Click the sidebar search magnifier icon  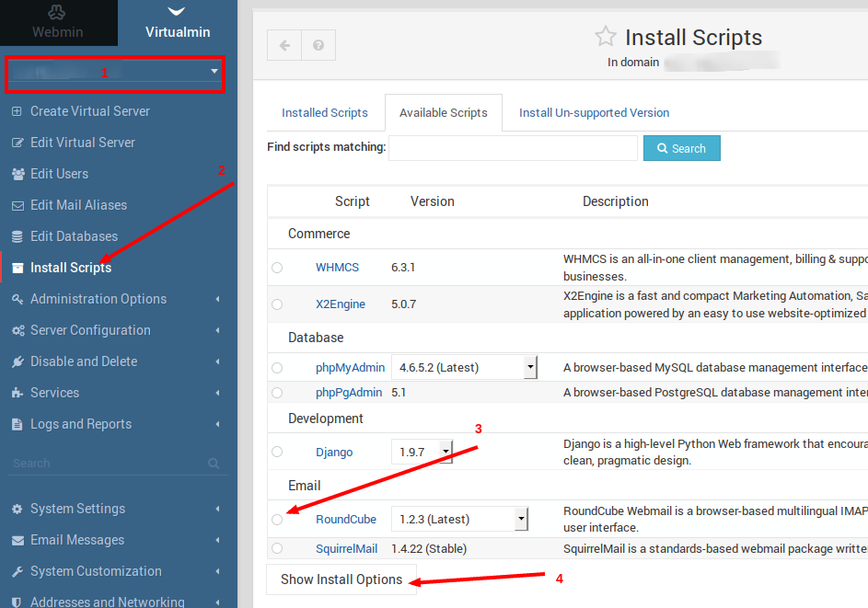pyautogui.click(x=214, y=464)
